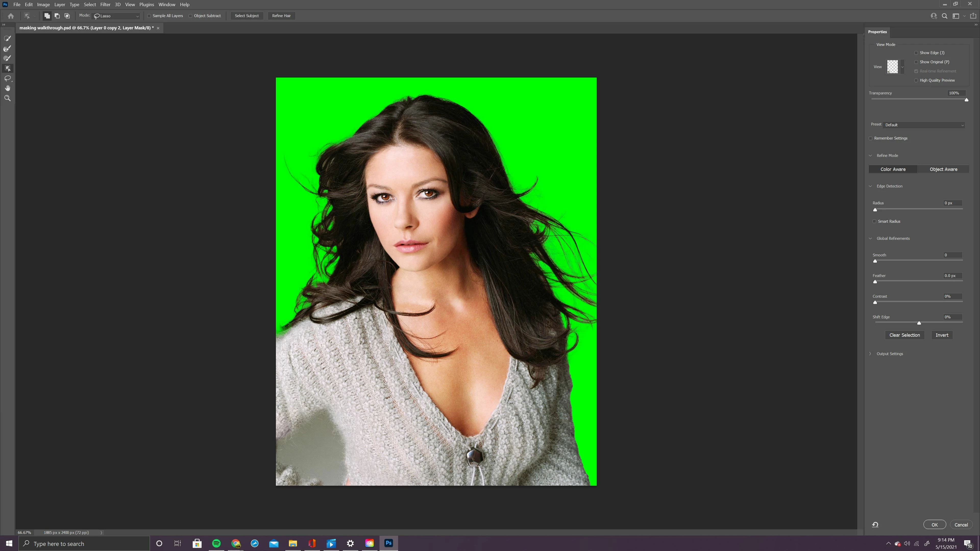Enable Smart Radius option
Screen dimensions: 980x551
coord(874,221)
